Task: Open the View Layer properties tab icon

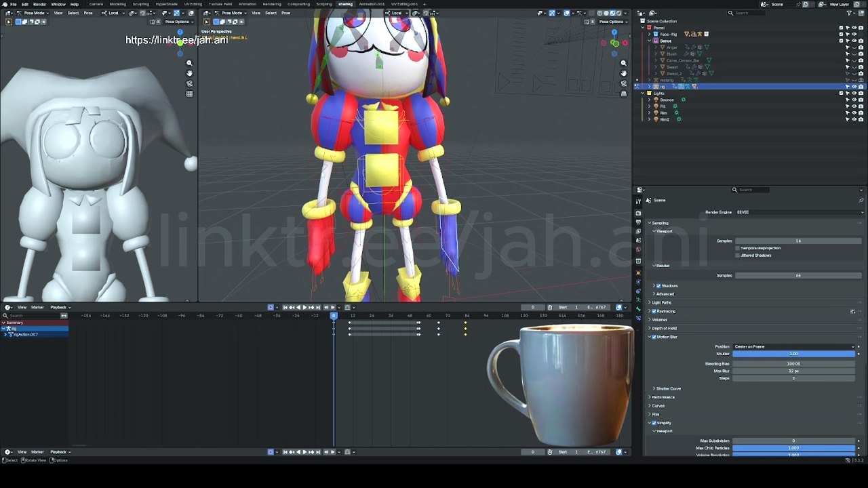Action: coord(638,230)
